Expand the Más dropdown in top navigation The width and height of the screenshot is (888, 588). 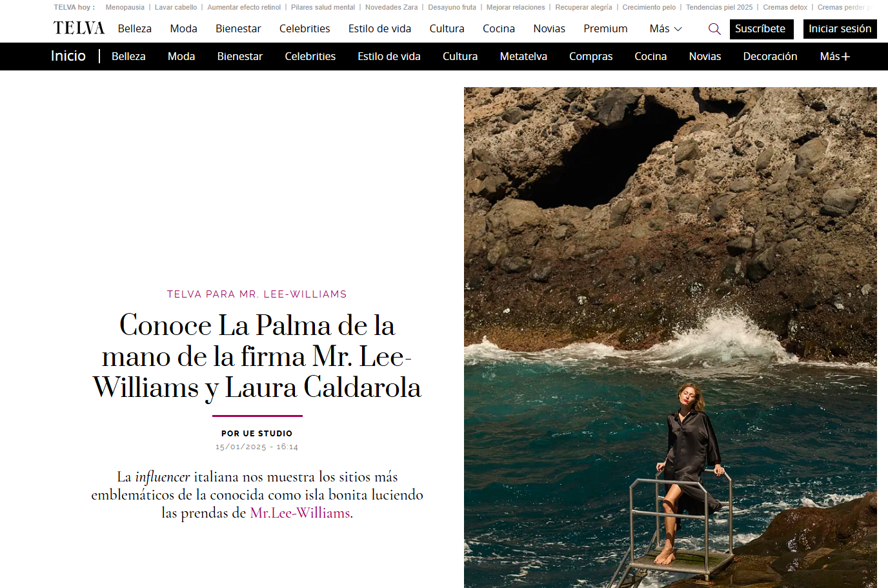click(x=665, y=29)
